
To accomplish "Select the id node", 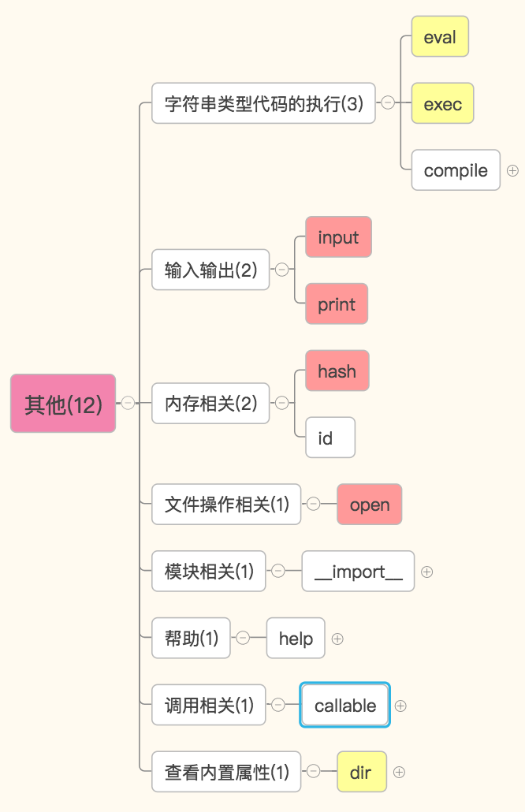I will (x=330, y=438).
